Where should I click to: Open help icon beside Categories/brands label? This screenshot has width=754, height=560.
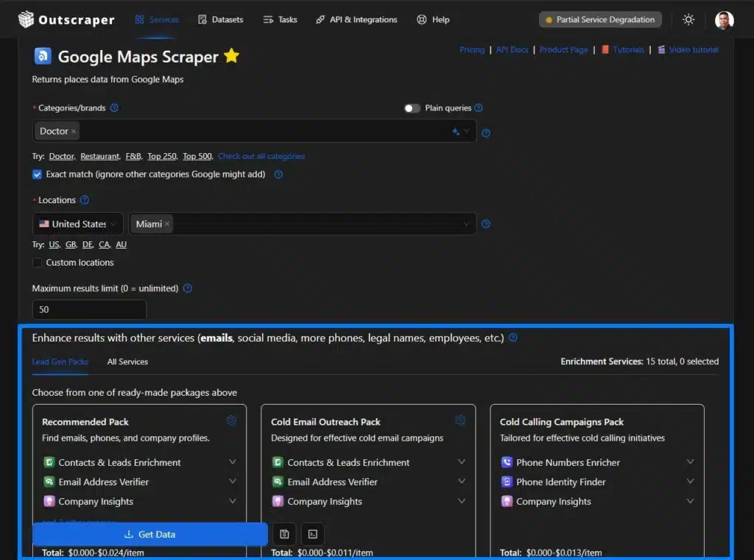(114, 107)
